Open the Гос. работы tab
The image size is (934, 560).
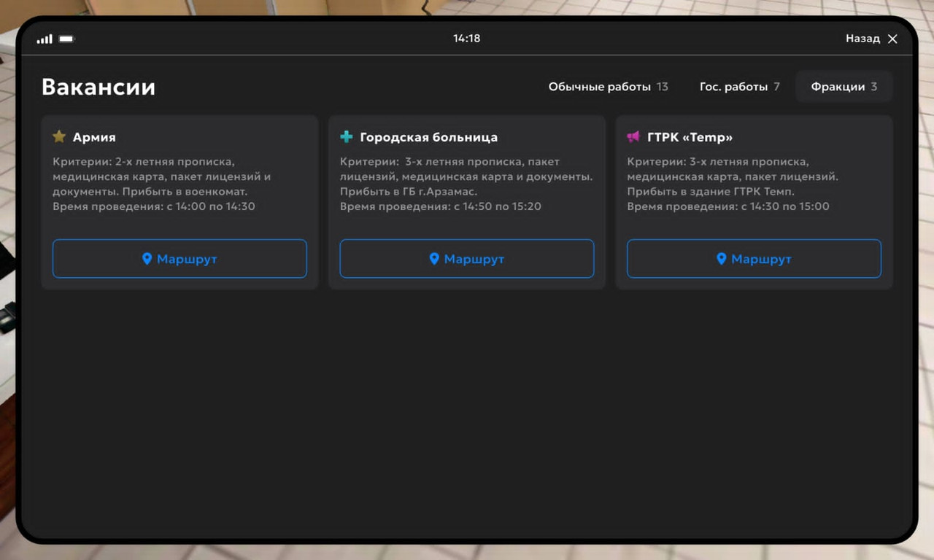coord(739,87)
